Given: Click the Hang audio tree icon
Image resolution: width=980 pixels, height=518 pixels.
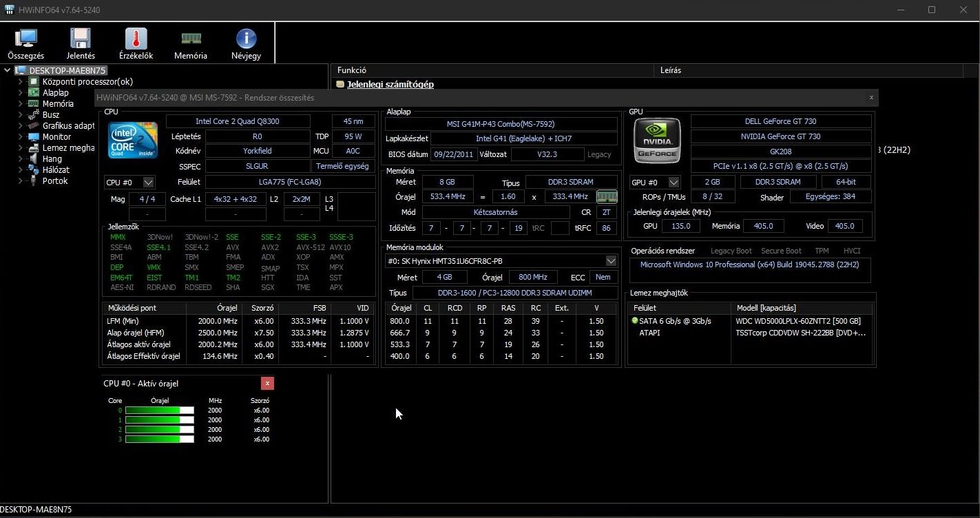Looking at the screenshot, I should [x=33, y=158].
